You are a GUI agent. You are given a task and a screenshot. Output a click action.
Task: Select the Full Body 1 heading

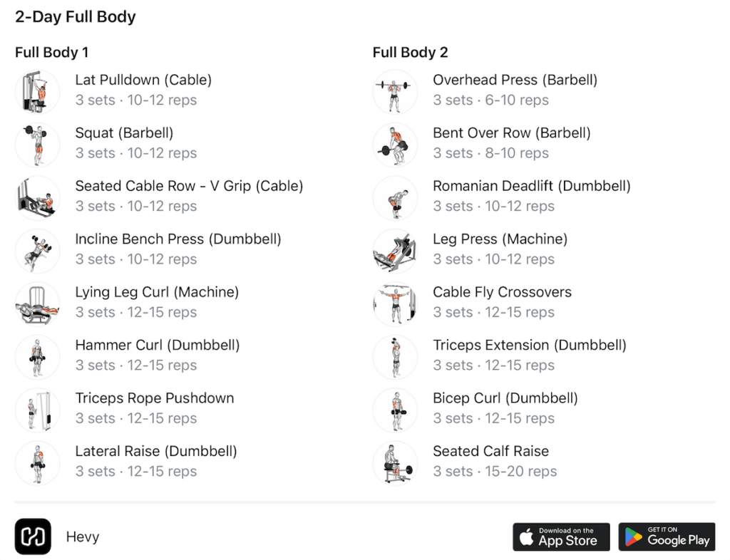coord(51,53)
